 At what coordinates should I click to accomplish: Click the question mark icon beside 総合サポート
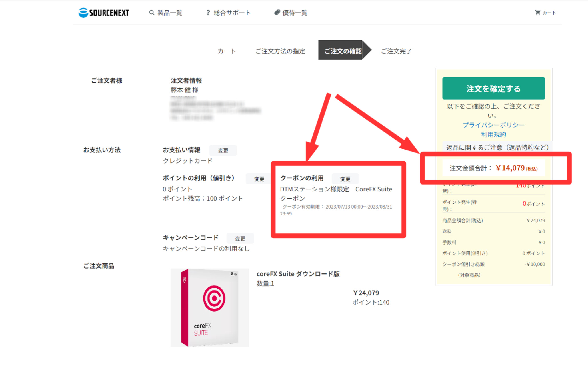click(x=208, y=13)
